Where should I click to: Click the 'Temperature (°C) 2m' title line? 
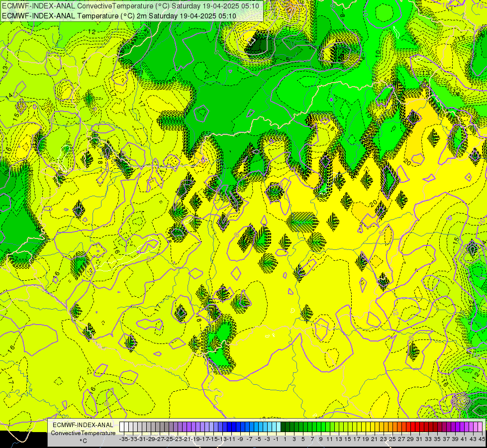[x=119, y=16]
